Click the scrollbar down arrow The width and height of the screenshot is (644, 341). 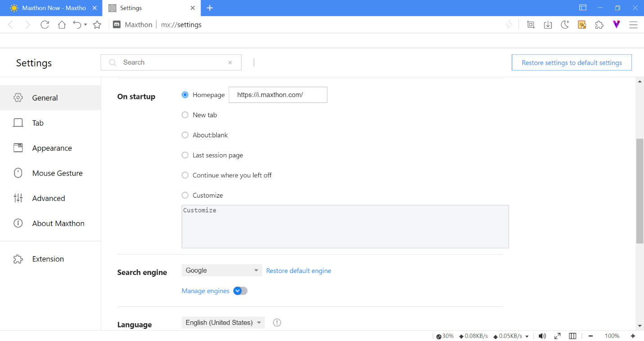click(x=640, y=326)
